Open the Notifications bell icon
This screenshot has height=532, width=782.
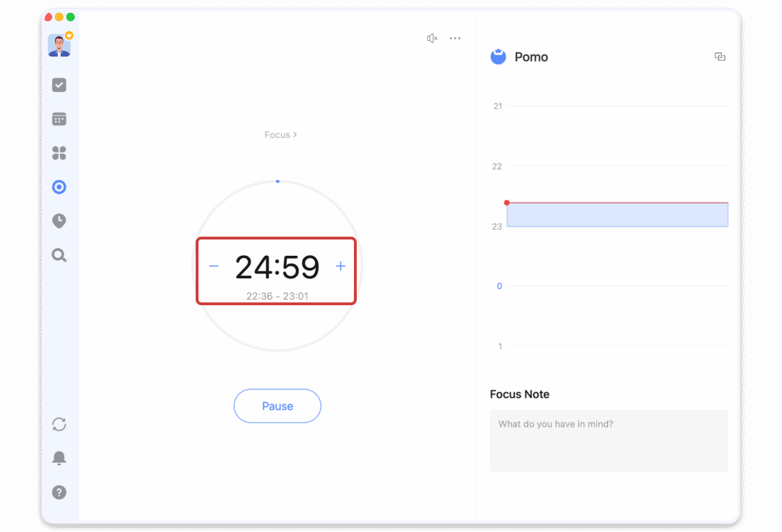[59, 458]
